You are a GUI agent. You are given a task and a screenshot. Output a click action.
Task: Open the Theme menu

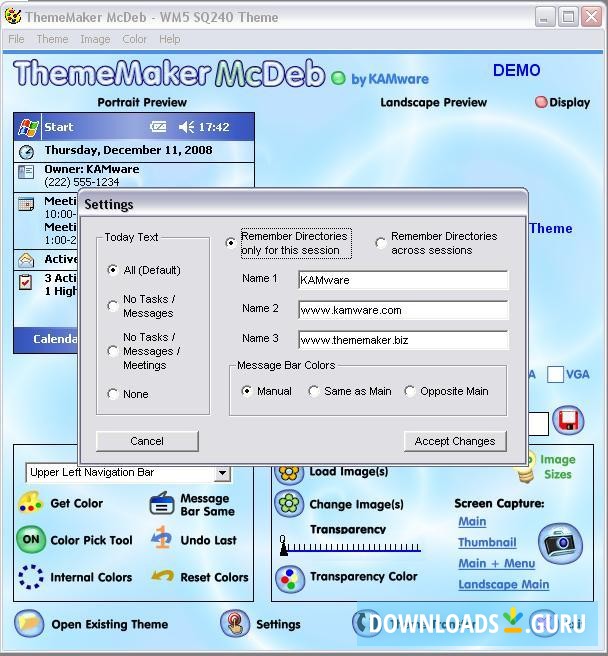point(52,39)
